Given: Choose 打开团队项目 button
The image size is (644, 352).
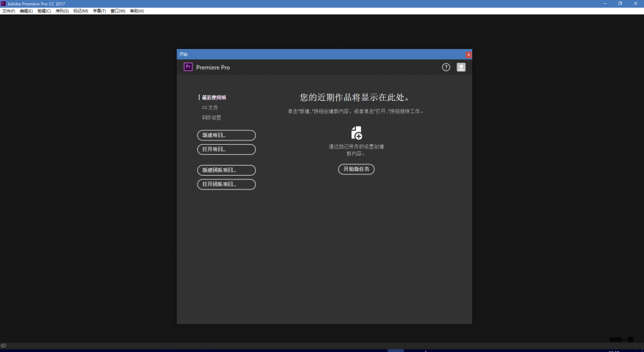Looking at the screenshot, I should (x=226, y=185).
